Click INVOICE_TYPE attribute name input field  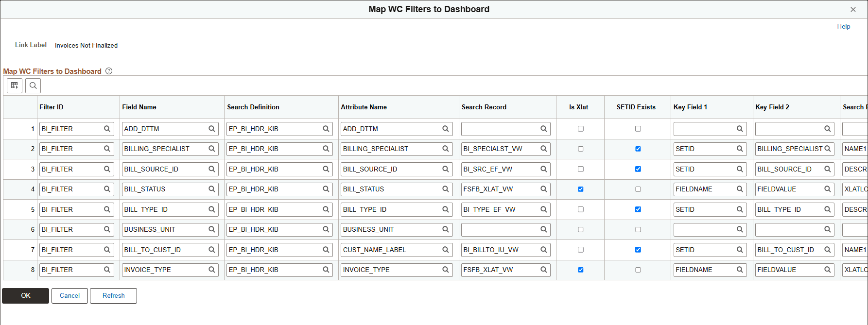[390, 270]
